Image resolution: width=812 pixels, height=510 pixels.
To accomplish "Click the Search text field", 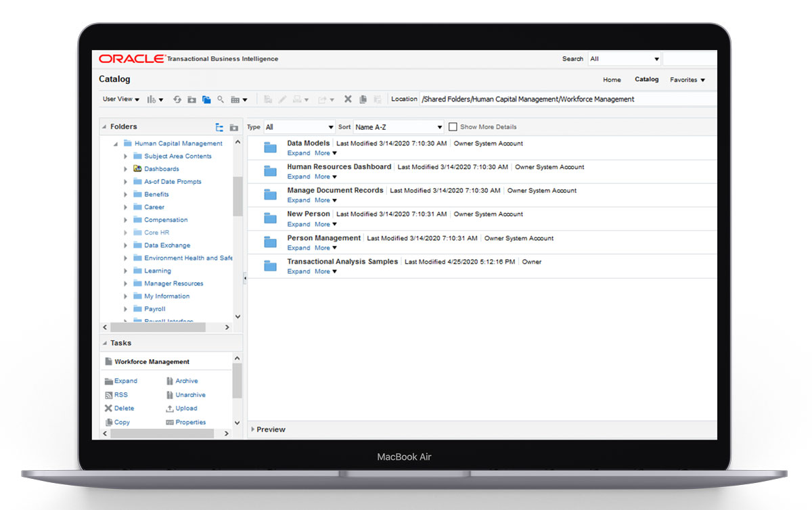I will tap(690, 59).
